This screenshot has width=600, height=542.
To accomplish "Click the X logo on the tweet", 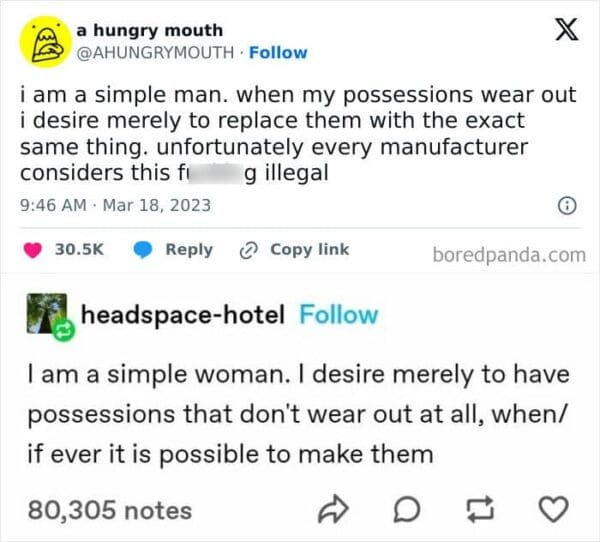I will [567, 29].
